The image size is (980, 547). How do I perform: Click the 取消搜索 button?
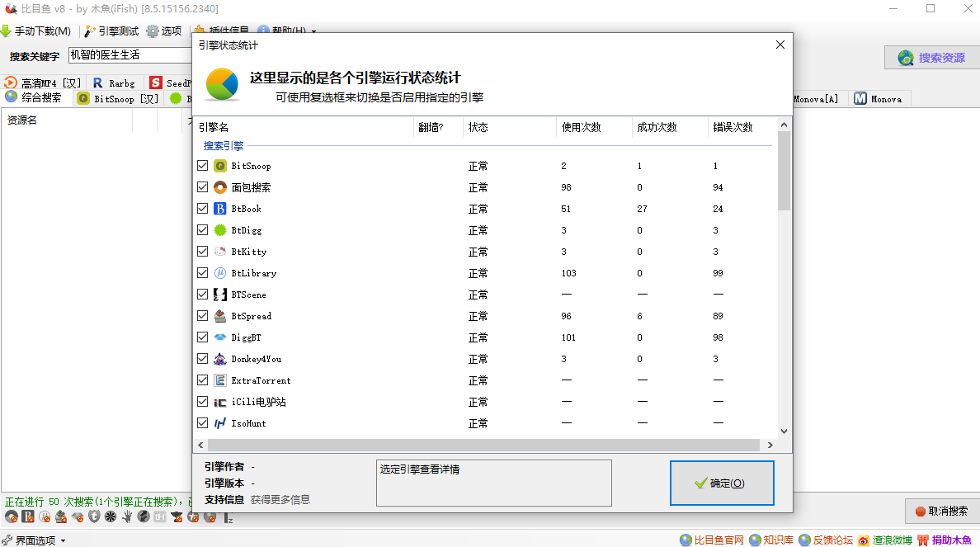click(x=942, y=512)
